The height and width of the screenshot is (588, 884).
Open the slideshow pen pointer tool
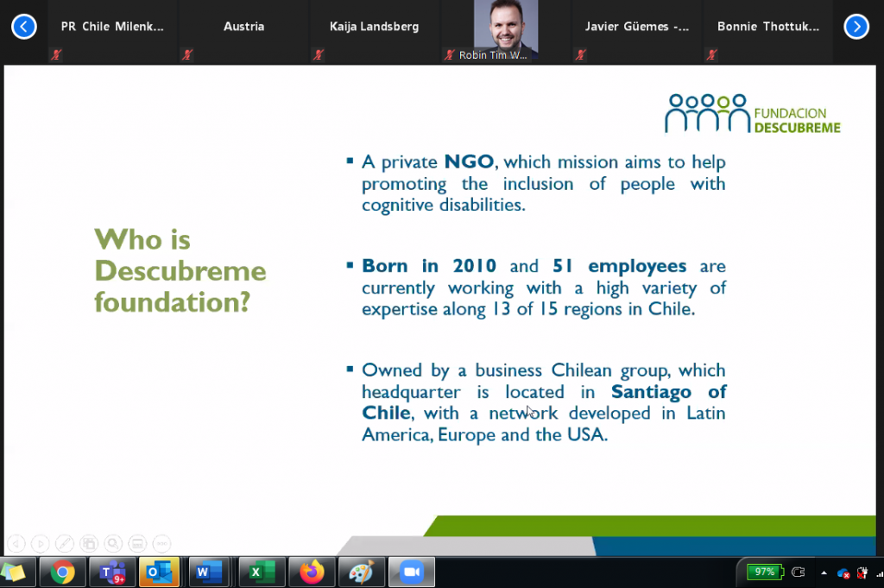[64, 543]
